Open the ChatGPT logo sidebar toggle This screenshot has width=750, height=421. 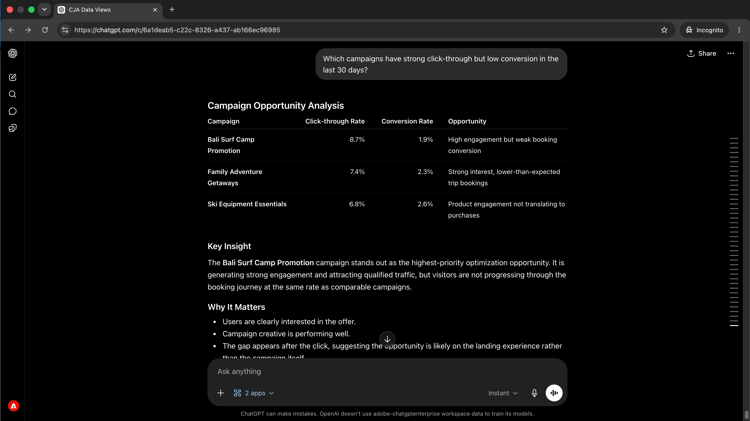pos(12,54)
